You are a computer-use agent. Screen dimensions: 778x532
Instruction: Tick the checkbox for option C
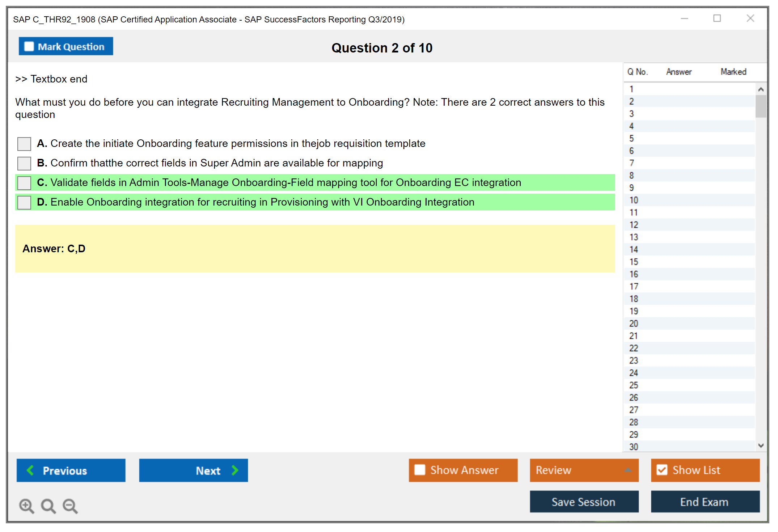pos(24,183)
